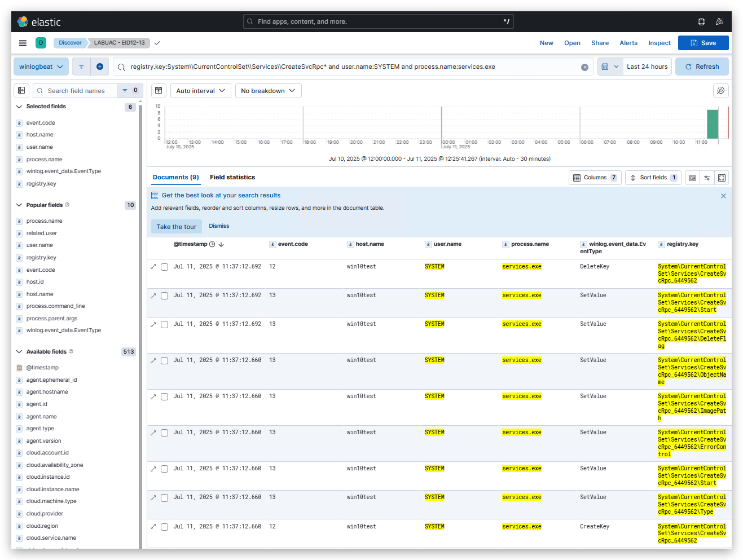Click the Save button

pyautogui.click(x=703, y=43)
